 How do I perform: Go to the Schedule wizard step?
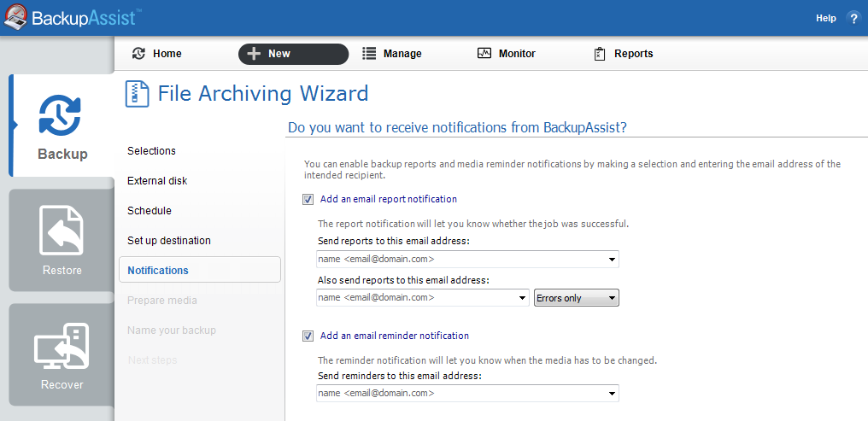coord(150,211)
